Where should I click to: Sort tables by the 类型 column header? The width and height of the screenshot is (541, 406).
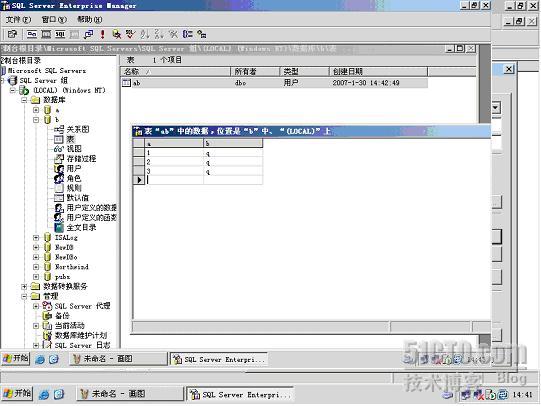pyautogui.click(x=304, y=71)
